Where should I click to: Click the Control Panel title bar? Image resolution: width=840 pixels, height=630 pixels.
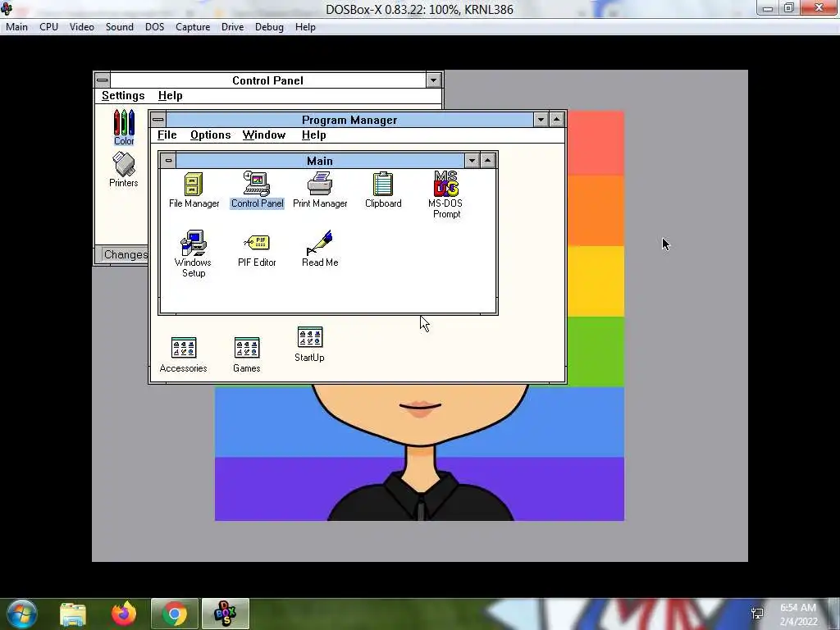(x=268, y=80)
